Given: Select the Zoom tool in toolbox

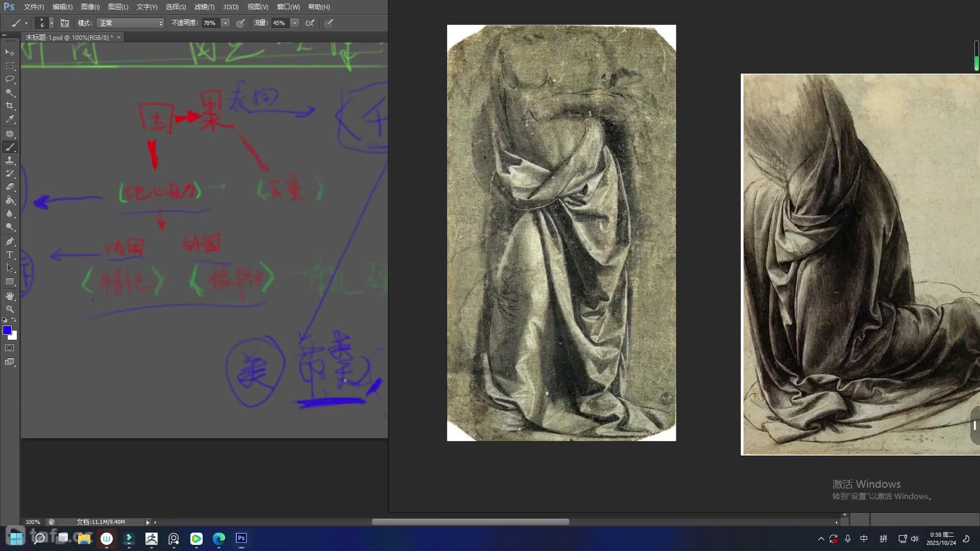Looking at the screenshot, I should 10,309.
